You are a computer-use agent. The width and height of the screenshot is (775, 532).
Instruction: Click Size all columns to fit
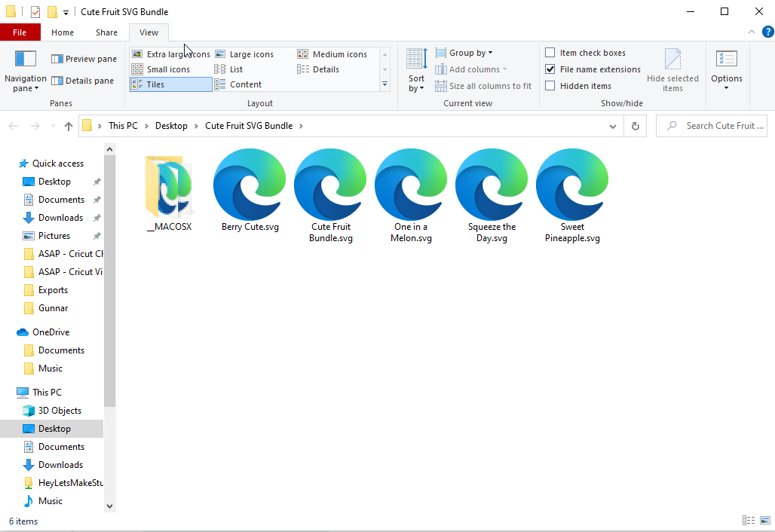click(x=483, y=86)
